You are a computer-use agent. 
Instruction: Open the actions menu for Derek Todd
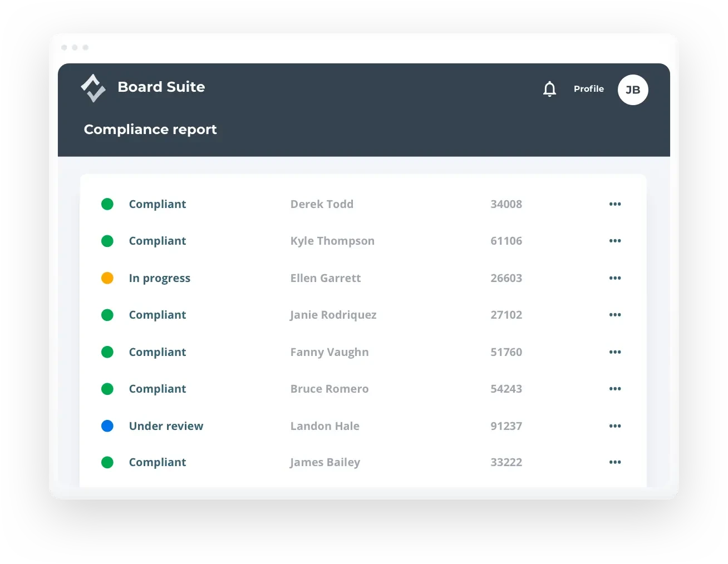[615, 204]
